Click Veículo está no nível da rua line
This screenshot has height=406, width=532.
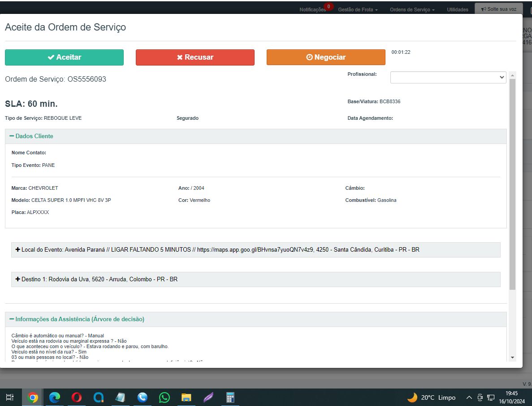[49, 352]
